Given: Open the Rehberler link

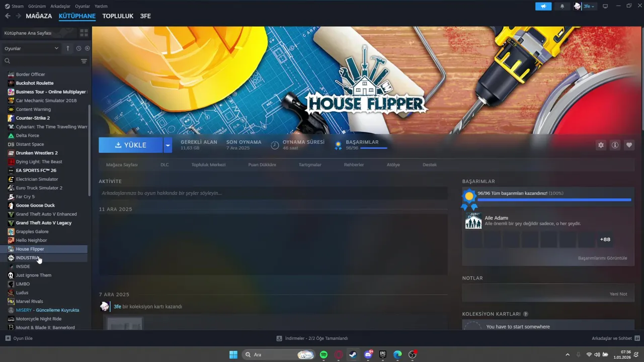Looking at the screenshot, I should coord(354,165).
